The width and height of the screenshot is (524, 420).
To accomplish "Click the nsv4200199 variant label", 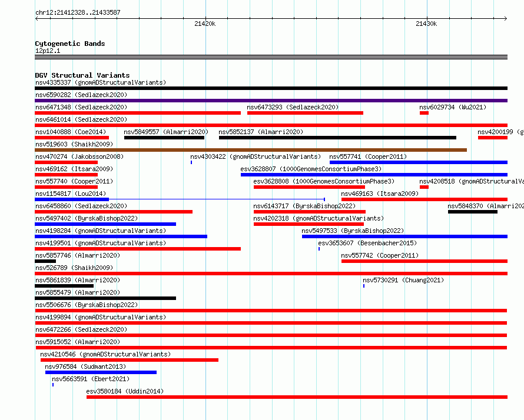I will pos(500,132).
